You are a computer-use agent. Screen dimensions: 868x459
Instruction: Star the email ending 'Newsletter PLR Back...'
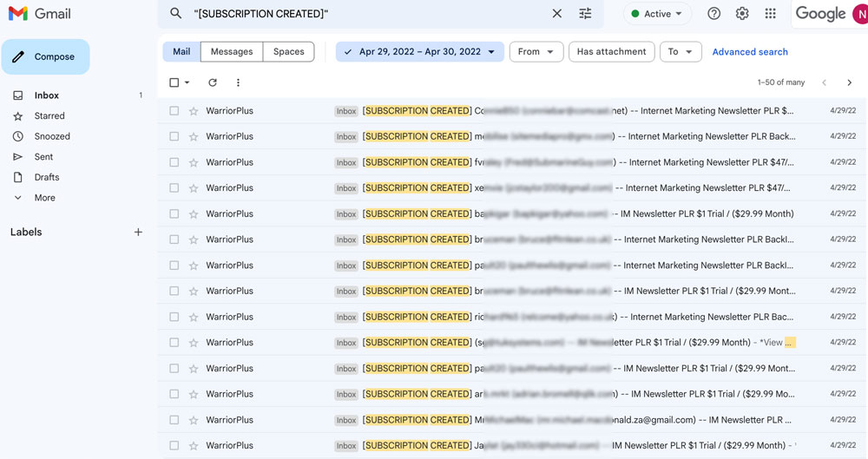pos(194,137)
